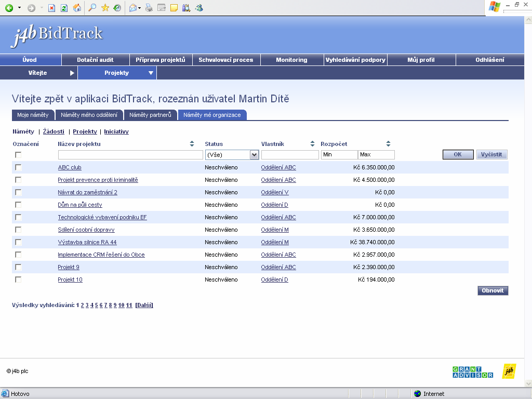Viewport: 532px width, 399px height.
Task: Open the Můj profil menu
Action: (x=421, y=60)
